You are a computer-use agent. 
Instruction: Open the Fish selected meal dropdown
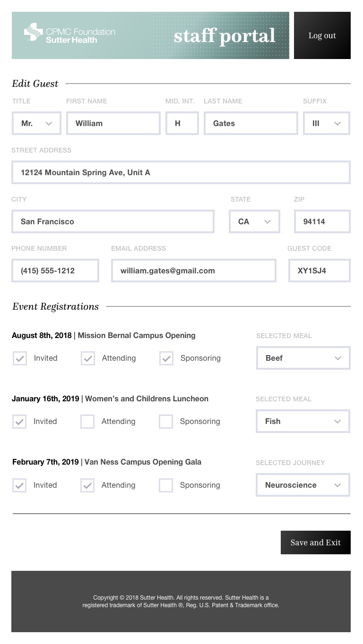pyautogui.click(x=303, y=421)
